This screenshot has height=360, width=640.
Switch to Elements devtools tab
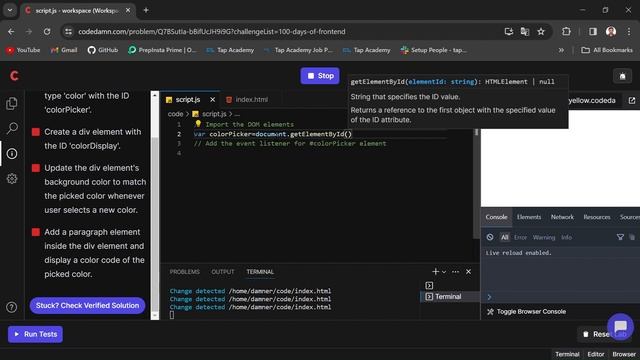(x=529, y=217)
